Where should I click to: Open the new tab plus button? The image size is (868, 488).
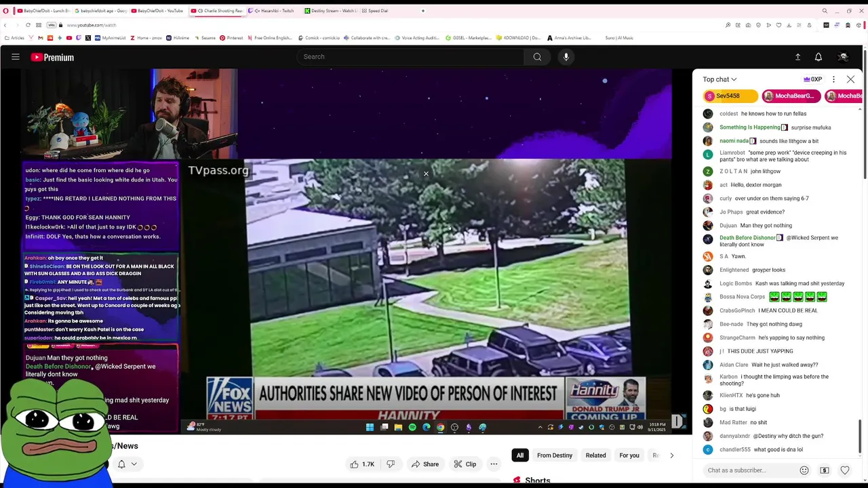[422, 11]
